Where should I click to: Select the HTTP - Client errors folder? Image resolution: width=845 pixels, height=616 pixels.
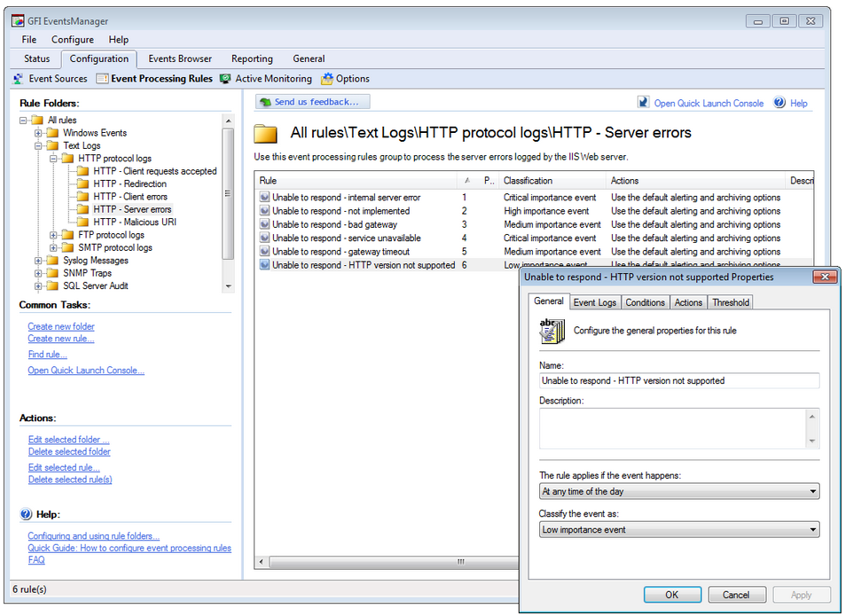(129, 197)
